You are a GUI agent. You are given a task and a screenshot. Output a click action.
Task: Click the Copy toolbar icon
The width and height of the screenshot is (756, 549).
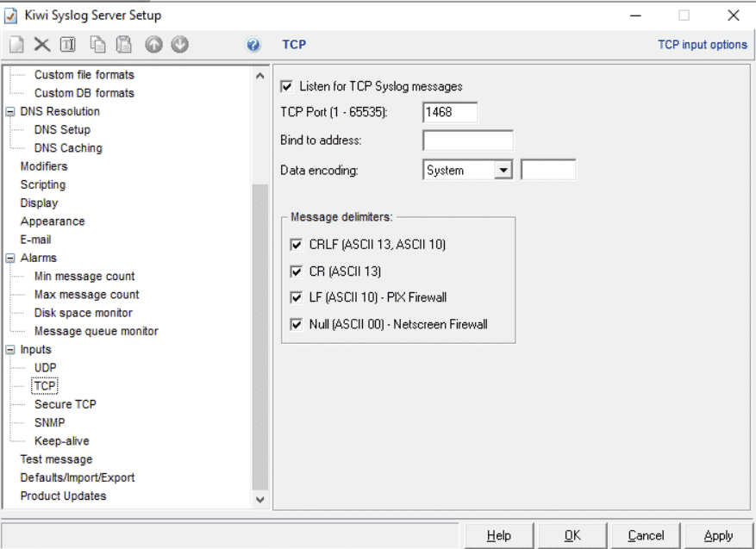[99, 45]
